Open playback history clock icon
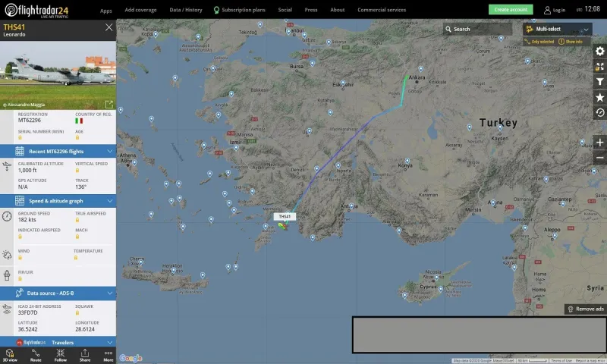This screenshot has height=364, width=607. pyautogui.click(x=599, y=112)
